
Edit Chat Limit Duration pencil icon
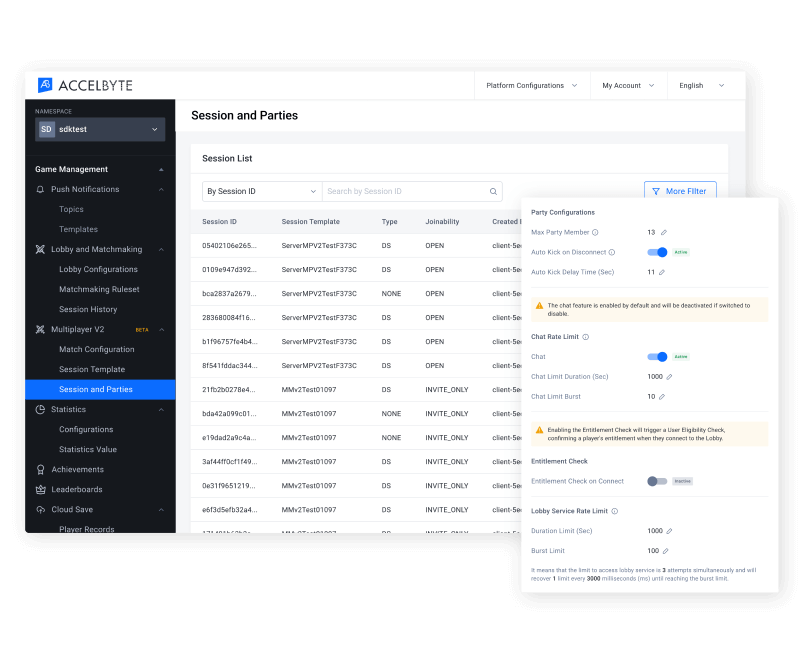(669, 377)
